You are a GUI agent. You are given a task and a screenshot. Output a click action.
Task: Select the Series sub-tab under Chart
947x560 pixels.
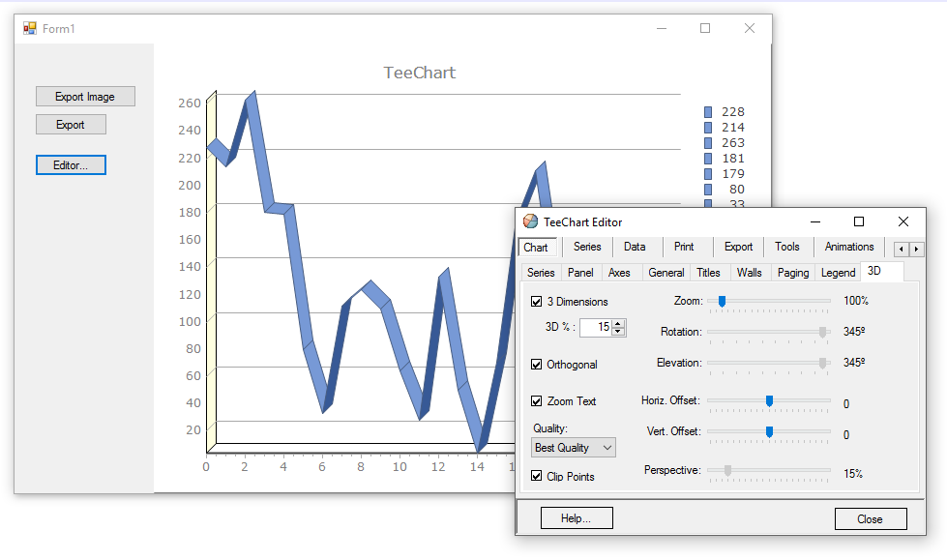[x=541, y=273]
